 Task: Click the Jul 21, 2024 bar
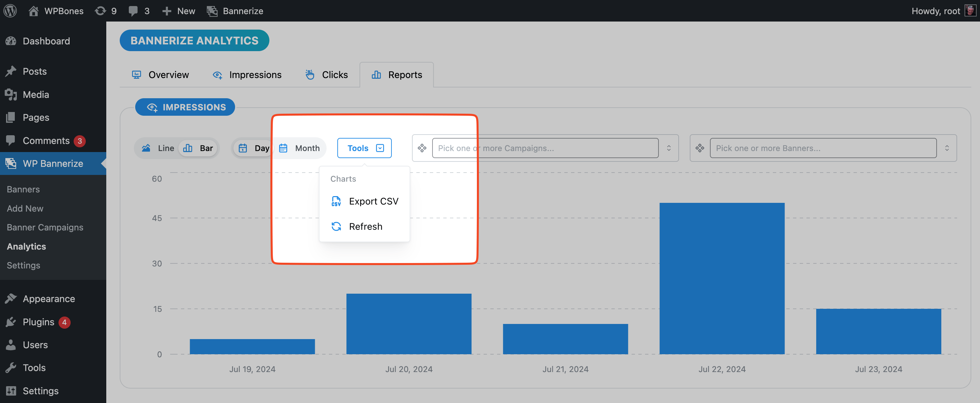coord(565,339)
